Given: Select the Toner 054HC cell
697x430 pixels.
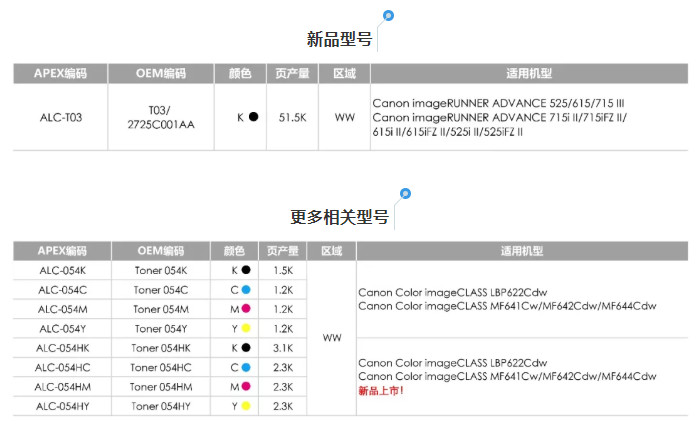Looking at the screenshot, I should (x=161, y=368).
